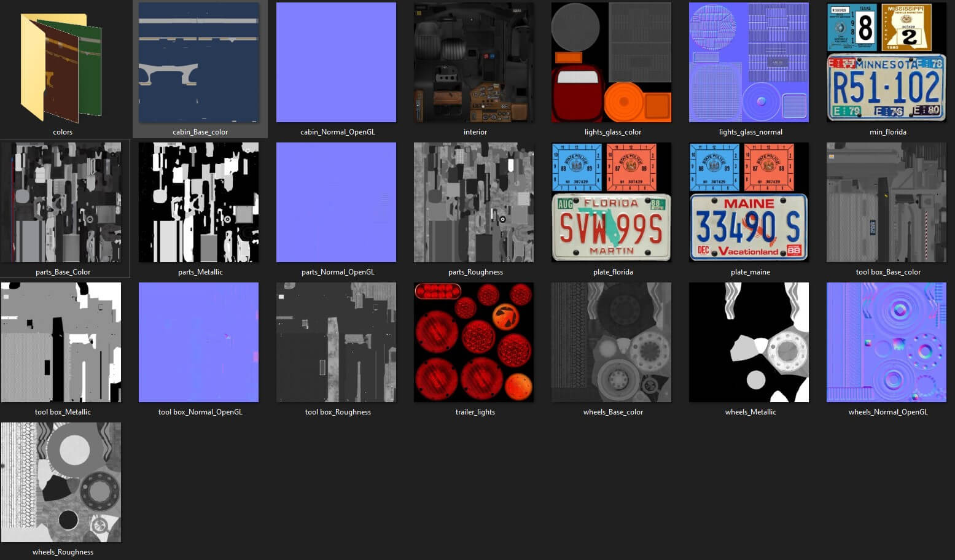955x560 pixels.
Task: Select the parts_Base_Color texture
Action: (61, 203)
